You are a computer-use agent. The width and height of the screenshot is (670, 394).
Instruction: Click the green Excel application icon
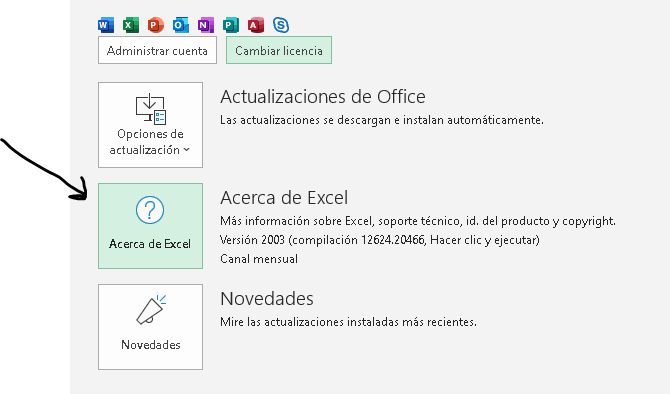[131, 25]
